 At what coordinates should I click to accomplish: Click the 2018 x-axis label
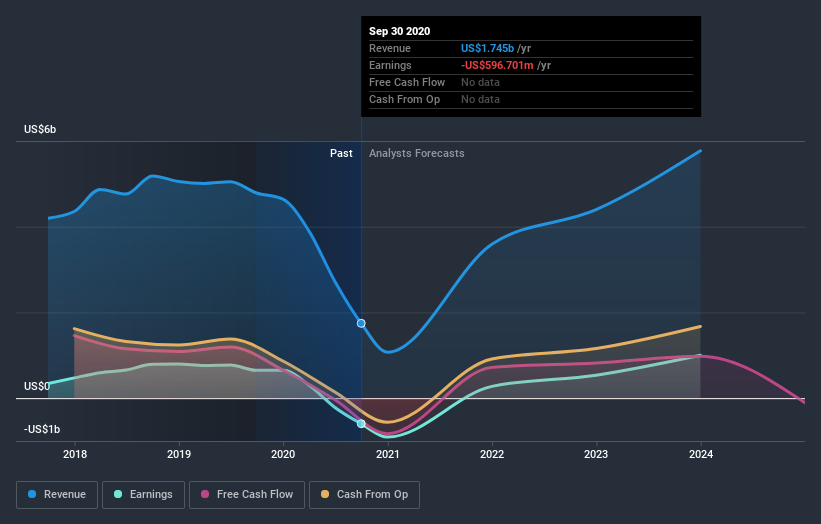point(75,454)
